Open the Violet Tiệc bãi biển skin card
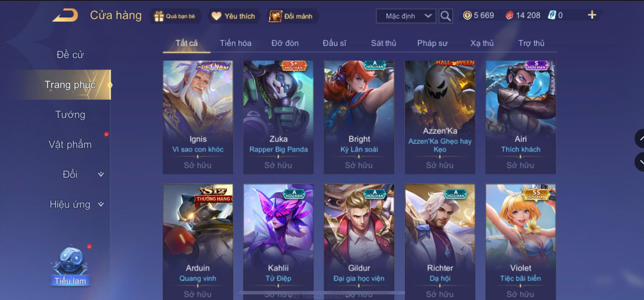Viewport: 644px width, 300px height. (521, 242)
